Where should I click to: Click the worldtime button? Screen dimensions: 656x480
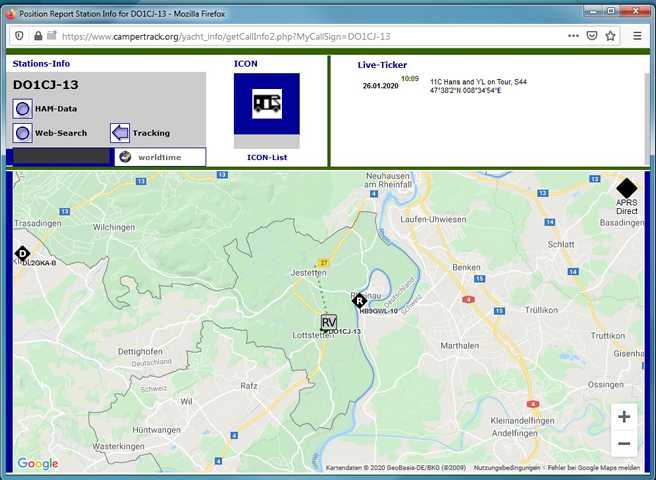point(159,157)
